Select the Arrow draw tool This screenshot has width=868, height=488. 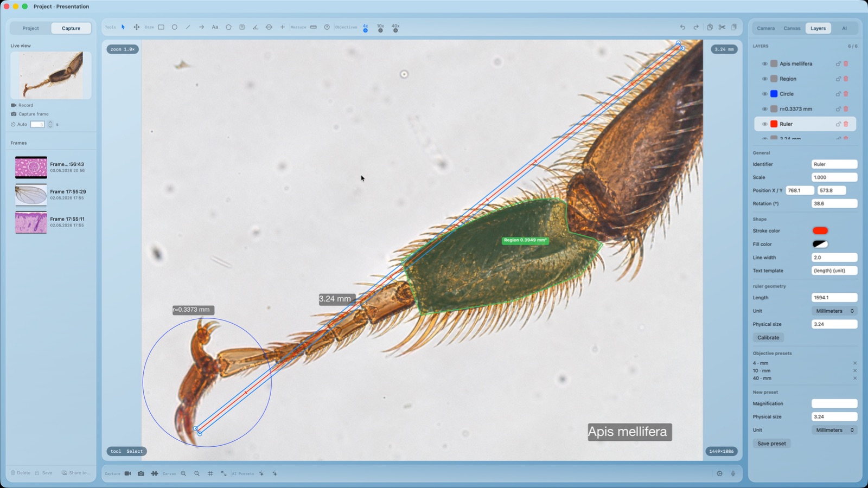[x=201, y=27]
